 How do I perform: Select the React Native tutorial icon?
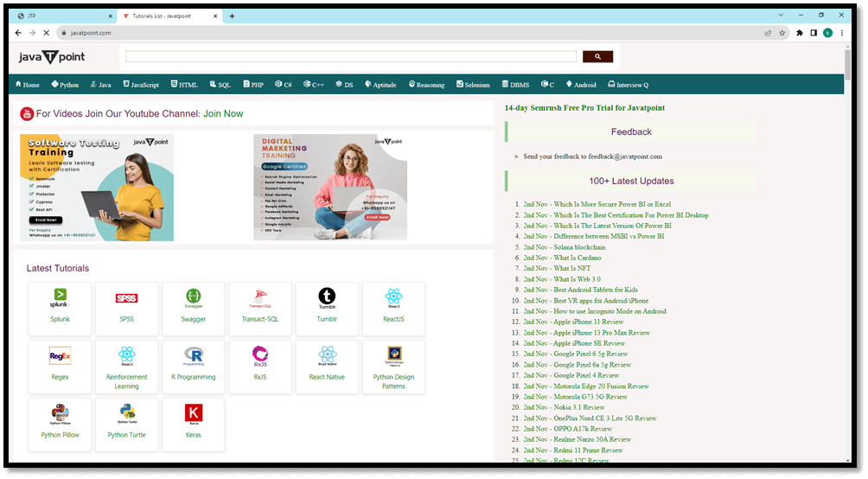click(327, 355)
